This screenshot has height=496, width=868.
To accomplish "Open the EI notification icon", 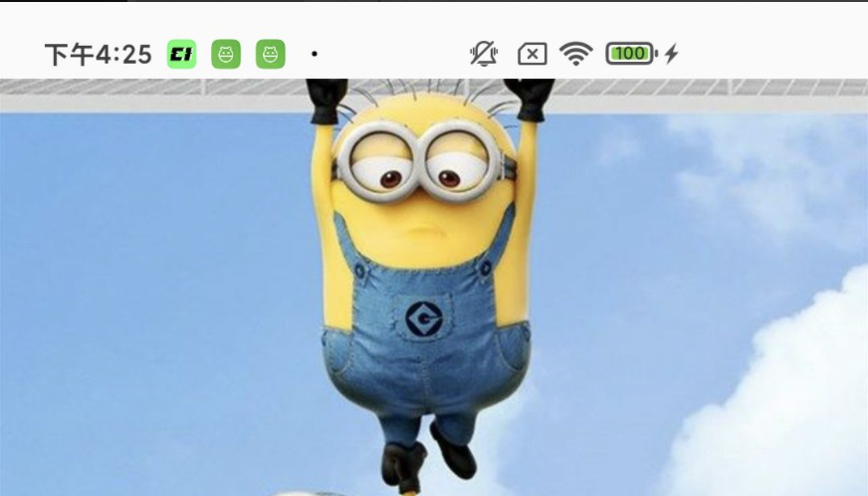I will coord(181,55).
